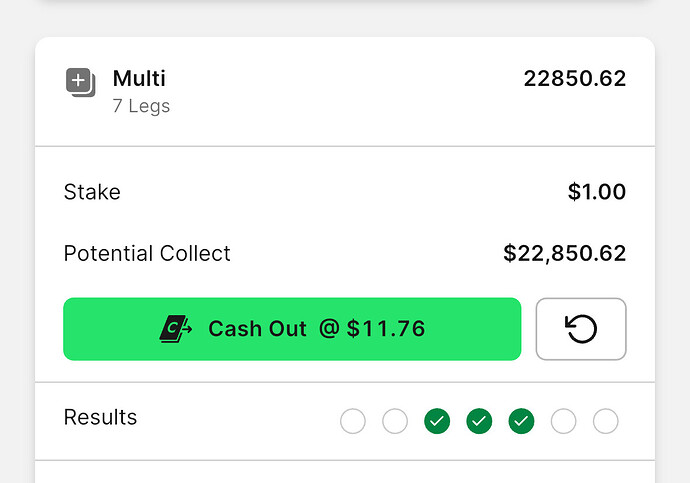Screen dimensions: 690x483
Task: Click the middle green checked result leg
Action: coord(479,421)
